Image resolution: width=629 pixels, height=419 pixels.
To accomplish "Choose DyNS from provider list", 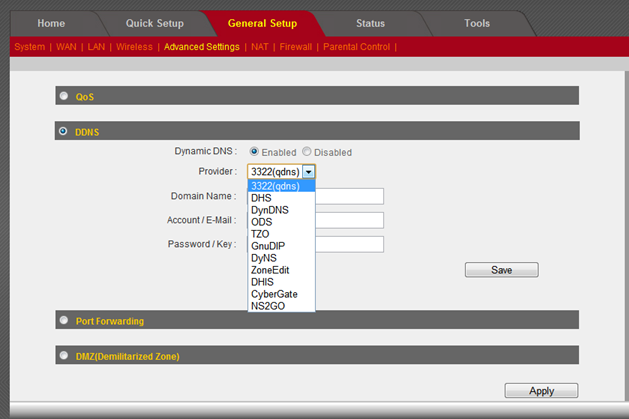I will click(281, 258).
